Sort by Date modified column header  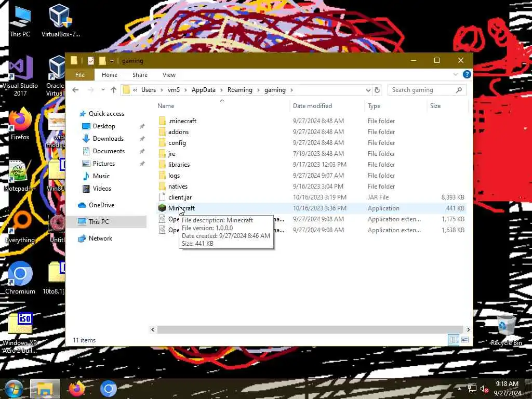(327, 106)
